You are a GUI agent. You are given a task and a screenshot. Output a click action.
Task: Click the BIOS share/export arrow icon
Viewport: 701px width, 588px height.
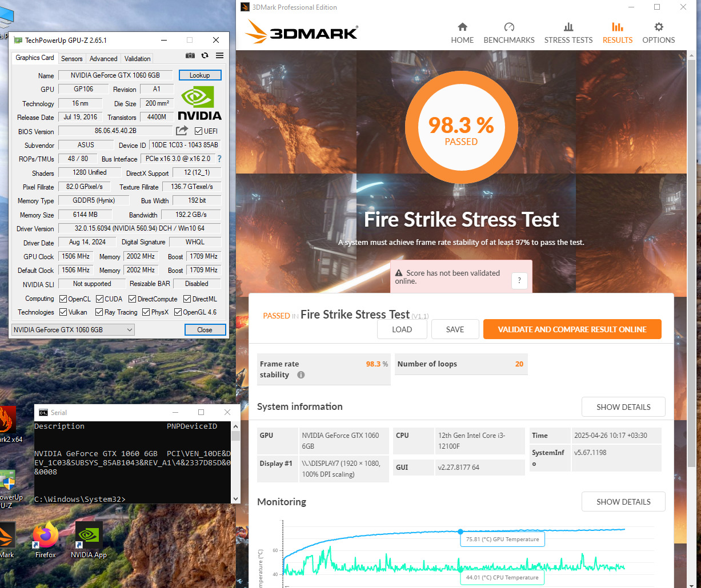tap(182, 131)
